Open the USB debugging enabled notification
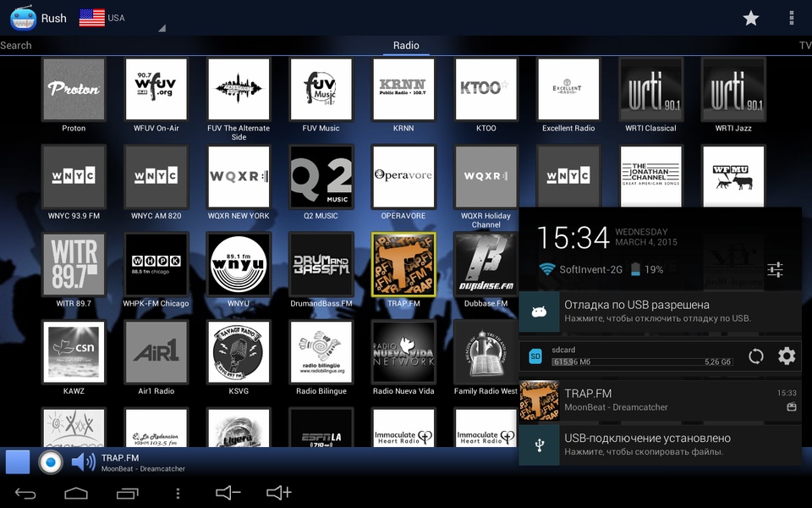This screenshot has height=508, width=812. point(661,312)
